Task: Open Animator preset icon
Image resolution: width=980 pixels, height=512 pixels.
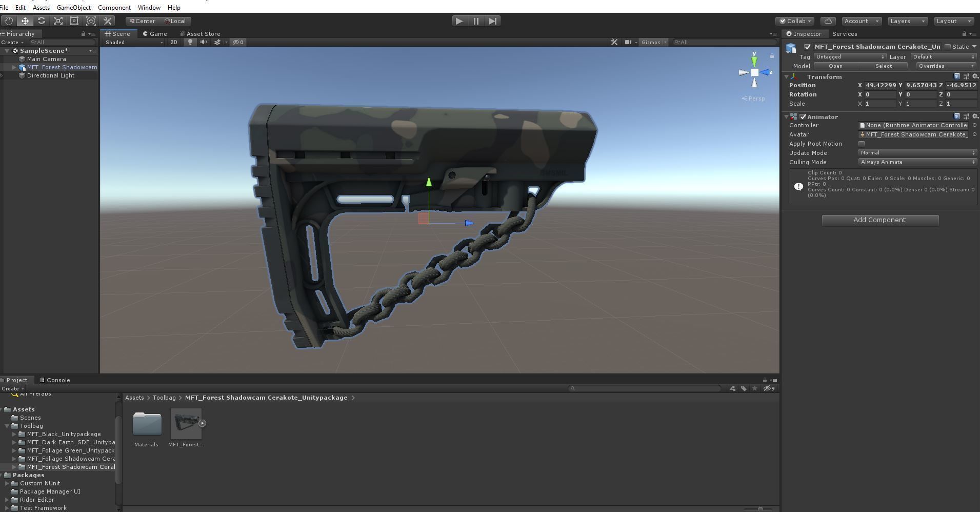Action: point(966,116)
